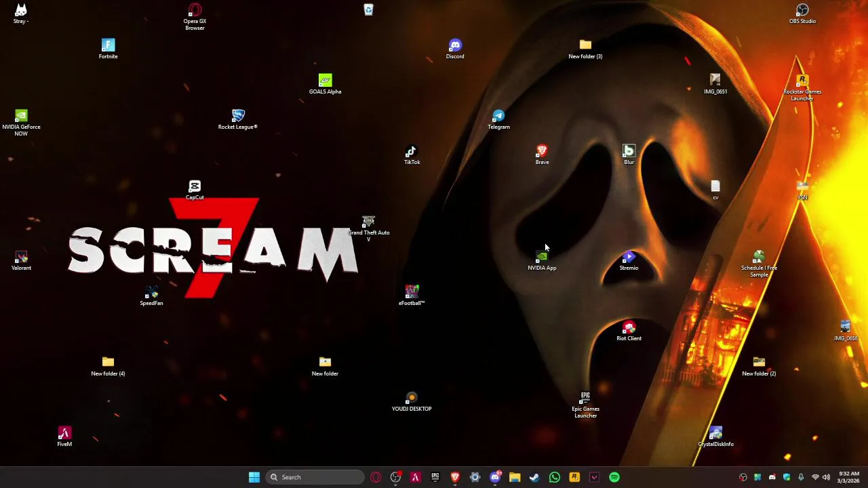Image resolution: width=868 pixels, height=488 pixels.
Task: Select the Rockstar Games Launcher desktop icon
Action: 802,87
